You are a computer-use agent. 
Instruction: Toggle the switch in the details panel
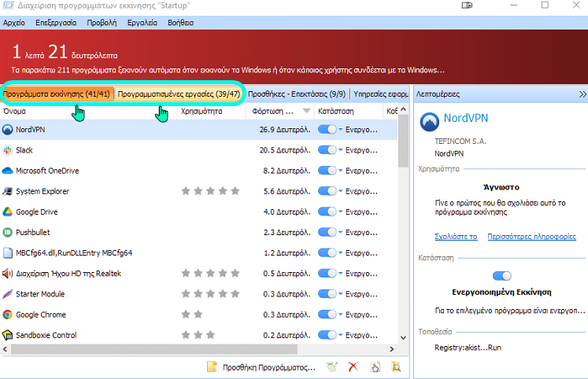501,276
